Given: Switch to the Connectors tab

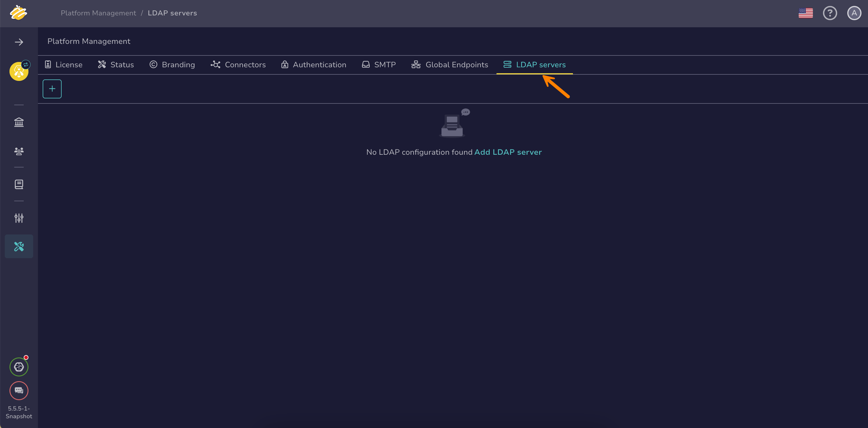Looking at the screenshot, I should 238,65.
